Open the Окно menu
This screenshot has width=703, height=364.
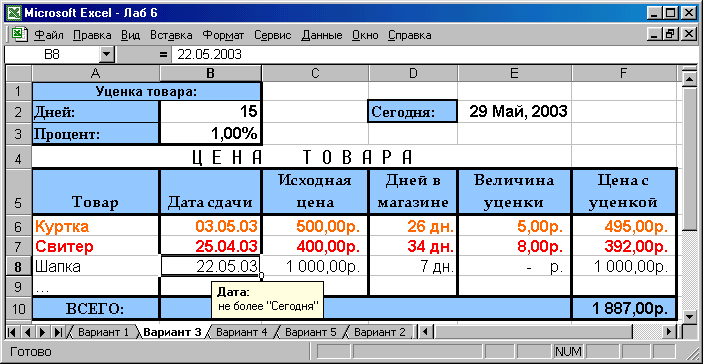[x=365, y=35]
